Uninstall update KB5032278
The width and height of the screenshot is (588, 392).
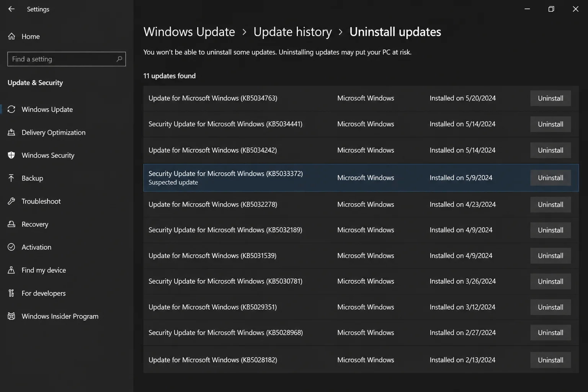550,204
